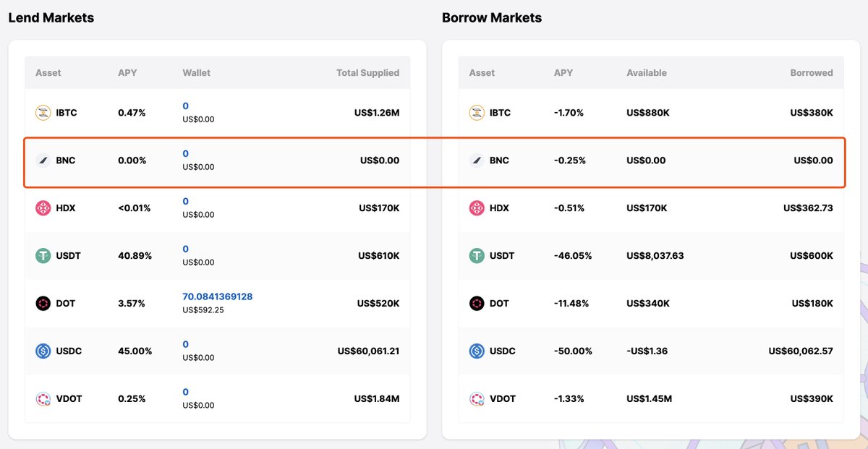Image resolution: width=868 pixels, height=449 pixels.
Task: Click the USDT icon in Lend Markets
Action: 43,256
